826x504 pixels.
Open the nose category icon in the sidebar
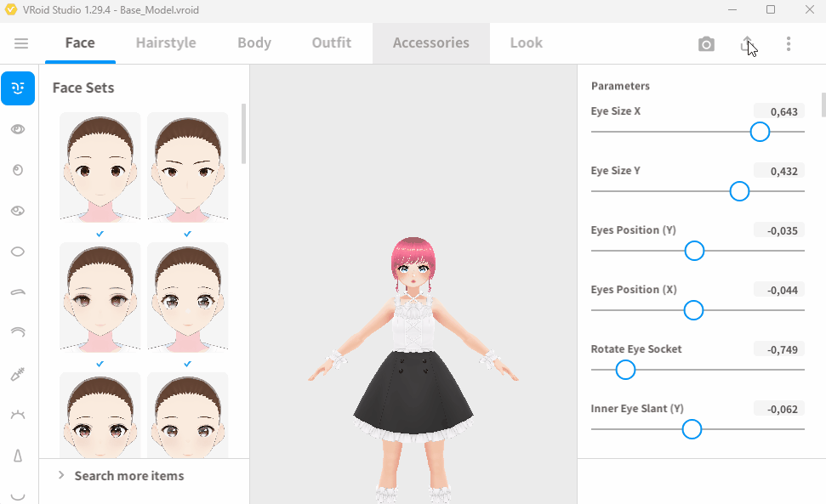[18, 456]
